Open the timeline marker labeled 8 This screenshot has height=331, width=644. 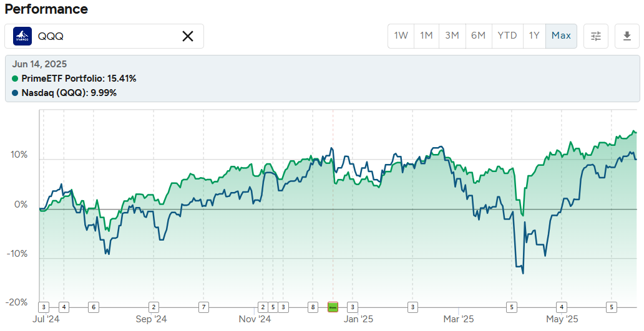313,307
